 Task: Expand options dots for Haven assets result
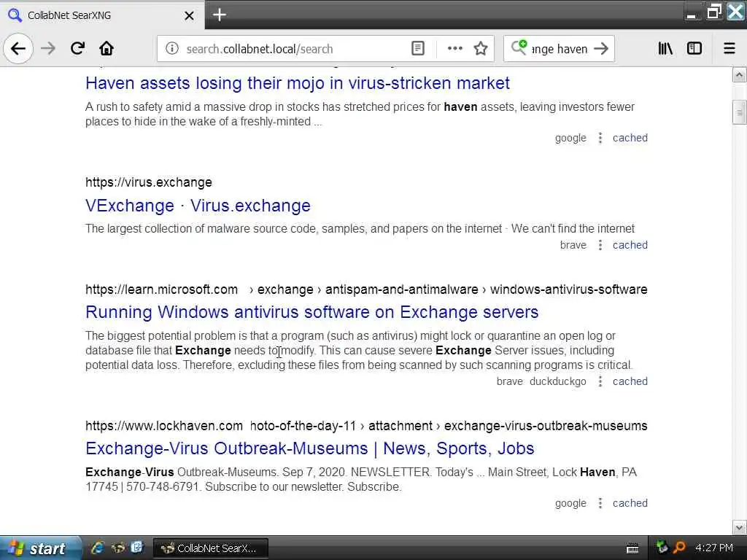600,138
